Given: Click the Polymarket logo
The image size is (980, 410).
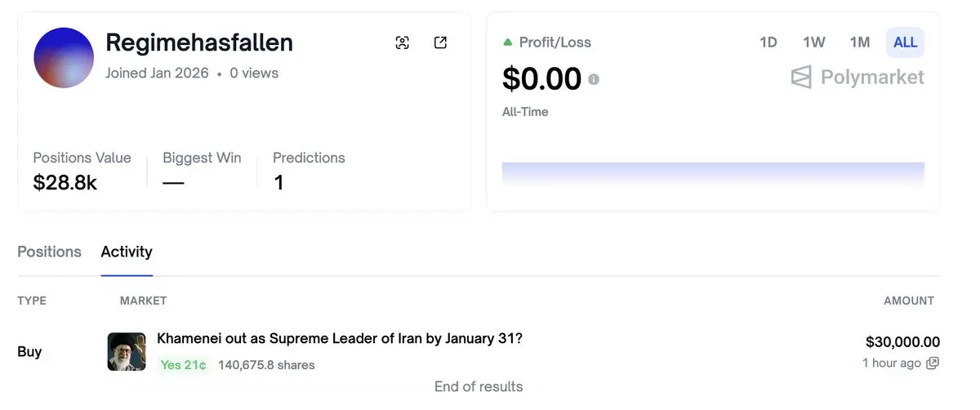Looking at the screenshot, I should click(x=857, y=78).
